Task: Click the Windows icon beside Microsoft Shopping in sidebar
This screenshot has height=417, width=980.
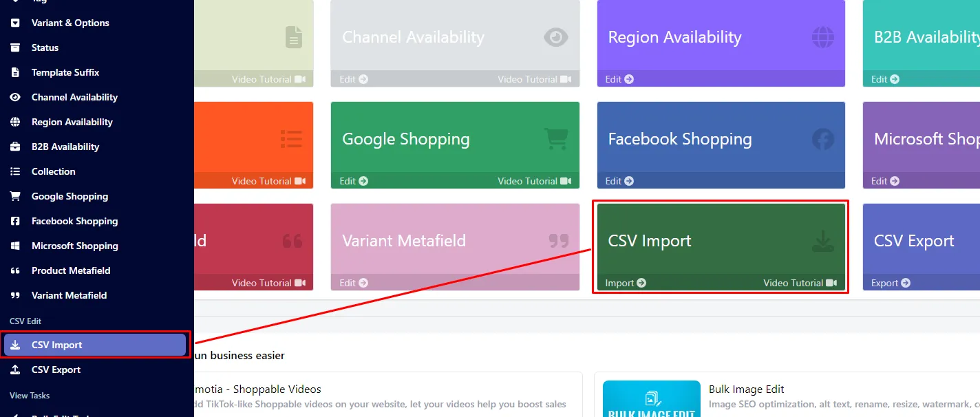Action: pos(15,246)
